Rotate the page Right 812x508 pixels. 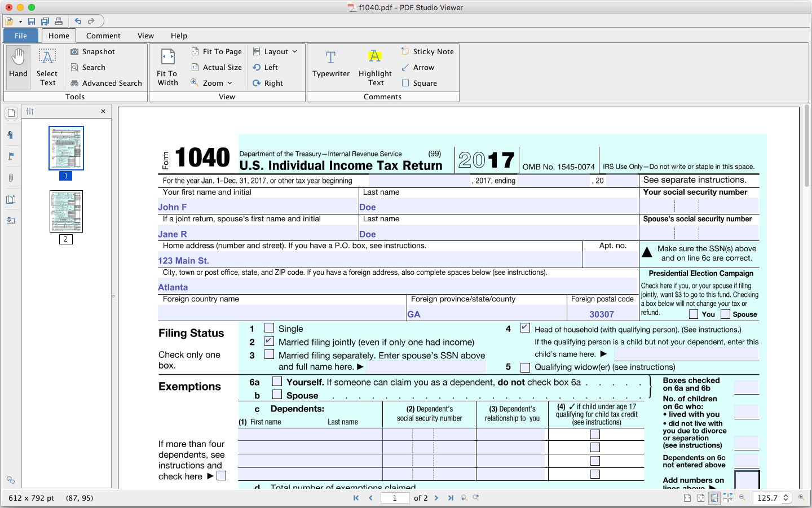[268, 83]
